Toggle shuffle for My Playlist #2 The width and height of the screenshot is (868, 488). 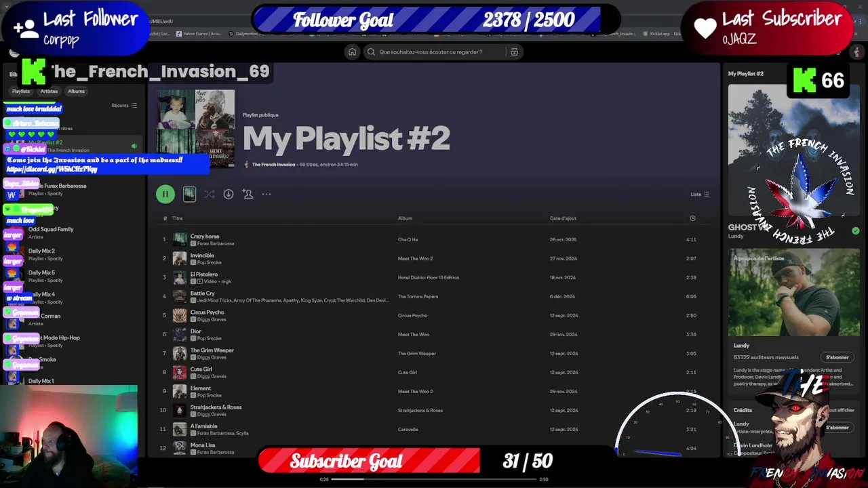[x=210, y=194]
